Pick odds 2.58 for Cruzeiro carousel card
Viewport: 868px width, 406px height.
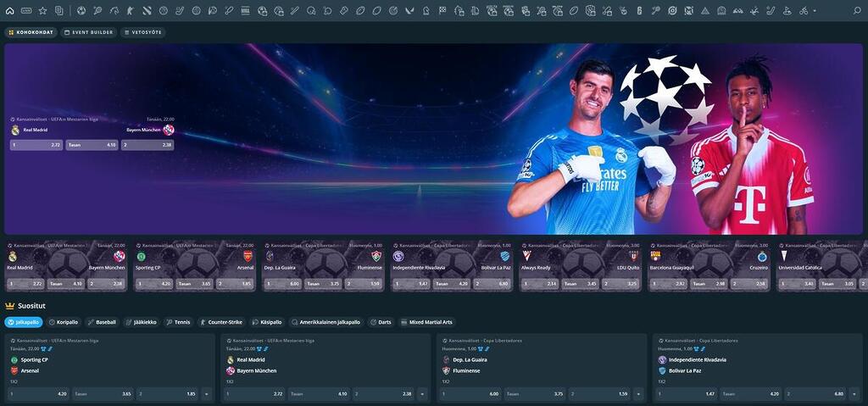click(x=749, y=284)
